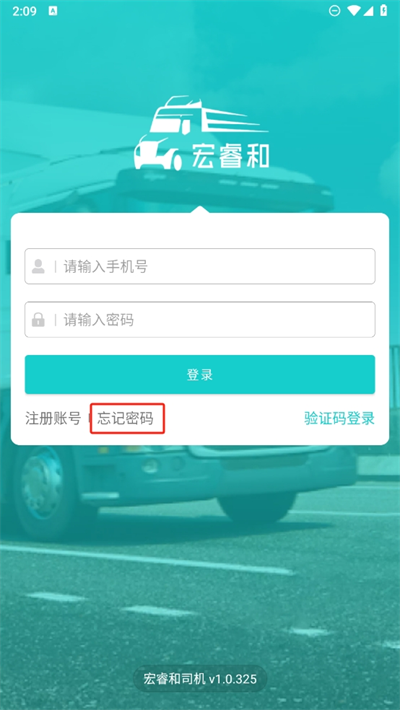The image size is (400, 710).
Task: Tap the Wi-Fi status icon
Action: (353, 11)
